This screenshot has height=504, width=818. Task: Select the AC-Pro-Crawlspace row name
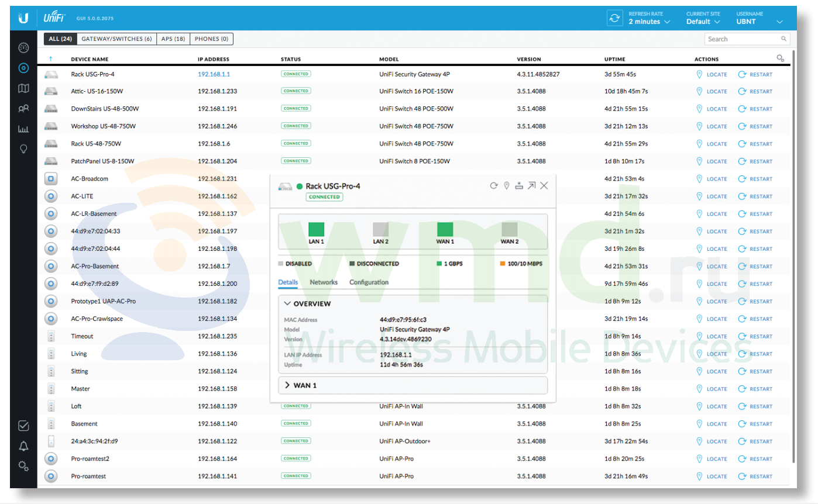[x=97, y=319]
